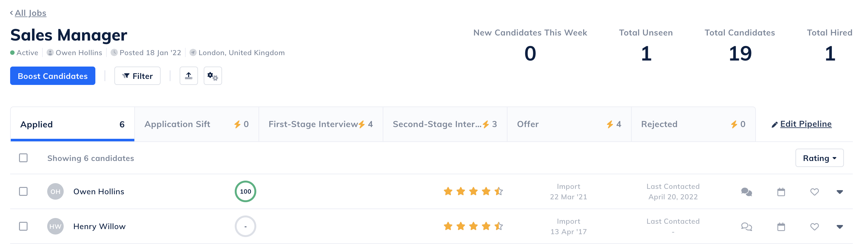Go back via All Jobs link
Viewport: 868px width, 244px height.
coord(30,13)
